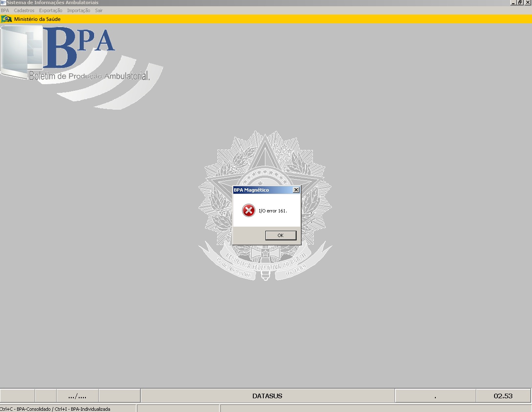532x412 pixels.
Task: Minimize the Sistema de Informações Ambulatoriais window
Action: tap(514, 2)
